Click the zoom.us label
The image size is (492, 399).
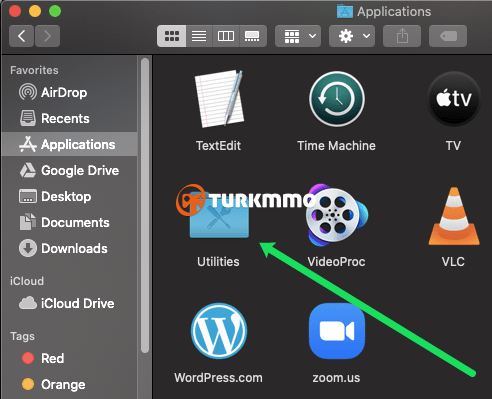click(x=336, y=378)
